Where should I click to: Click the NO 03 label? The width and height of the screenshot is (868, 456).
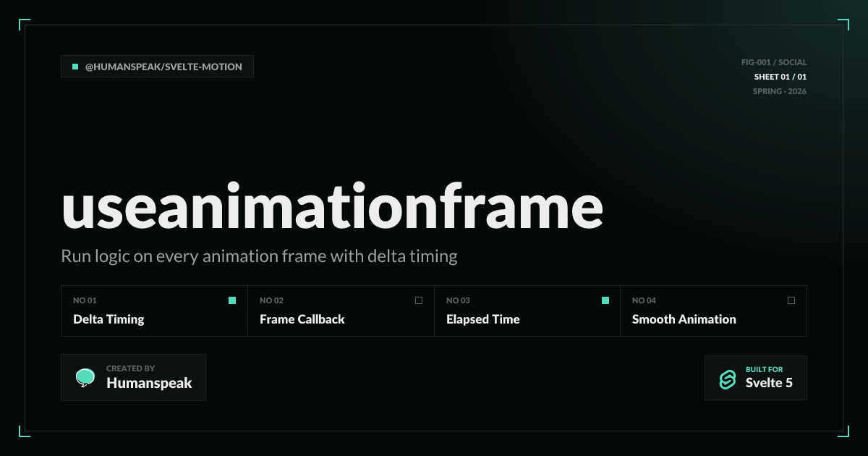(458, 300)
